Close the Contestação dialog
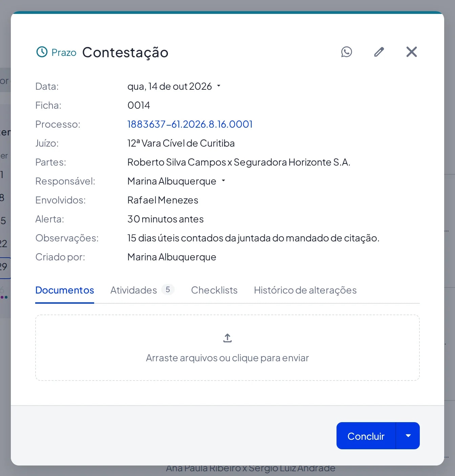This screenshot has width=455, height=476. 411,52
